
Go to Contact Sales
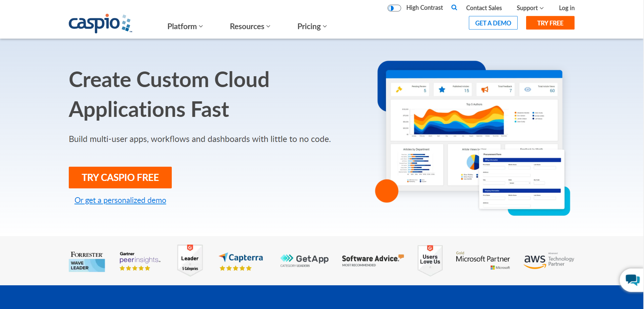coord(484,8)
